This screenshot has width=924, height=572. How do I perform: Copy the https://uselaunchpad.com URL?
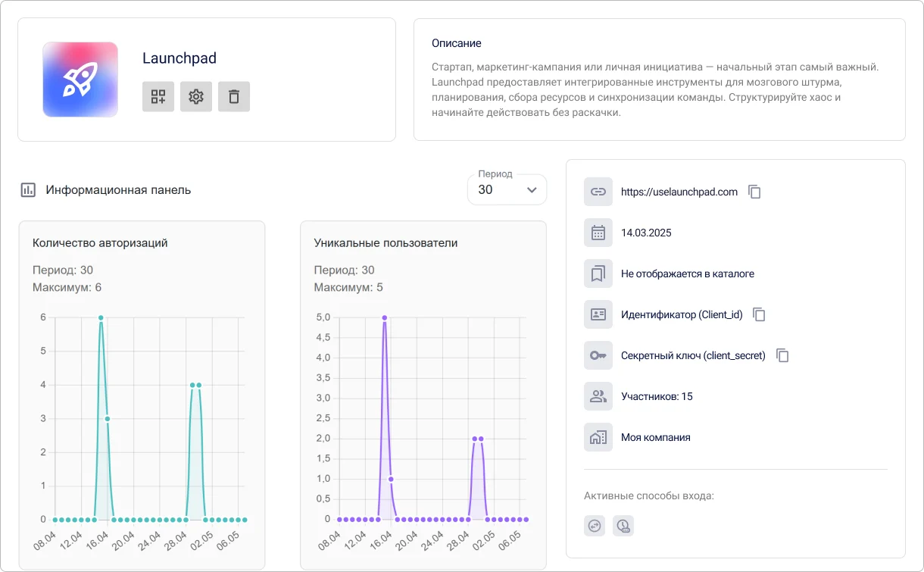click(754, 192)
